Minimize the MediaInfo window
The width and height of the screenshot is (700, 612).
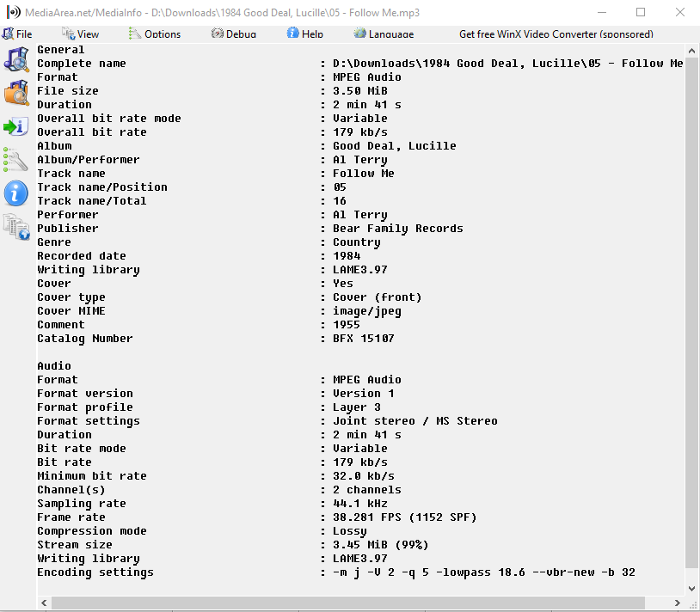(602, 12)
